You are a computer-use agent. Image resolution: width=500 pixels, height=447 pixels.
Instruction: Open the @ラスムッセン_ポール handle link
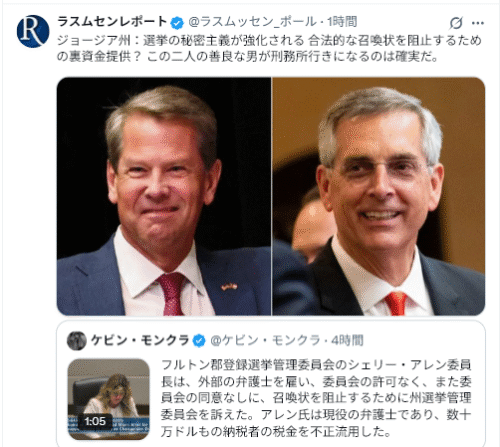253,22
